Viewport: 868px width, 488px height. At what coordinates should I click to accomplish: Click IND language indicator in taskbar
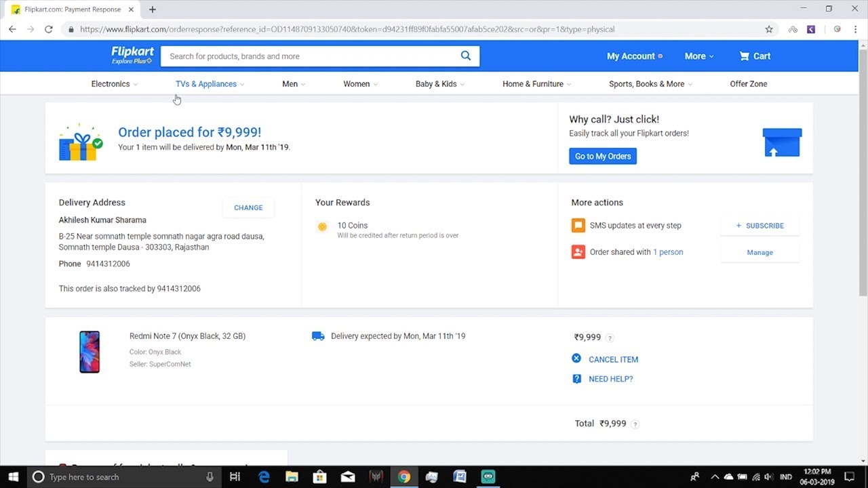click(x=786, y=477)
